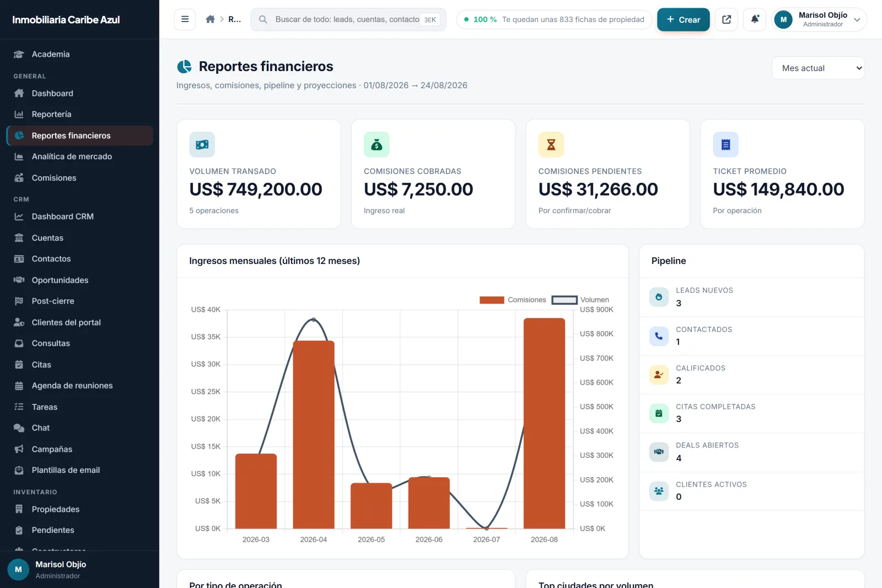882x588 pixels.
Task: Open Dashboard CRM in sidebar
Action: pos(79,217)
